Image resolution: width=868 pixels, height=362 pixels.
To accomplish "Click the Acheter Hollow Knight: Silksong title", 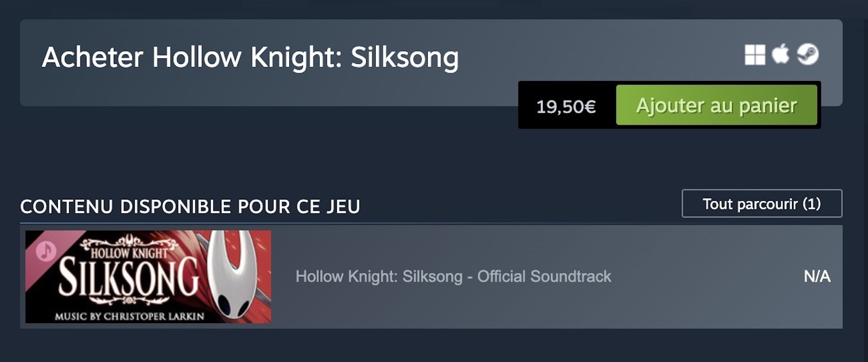I will 250,58.
